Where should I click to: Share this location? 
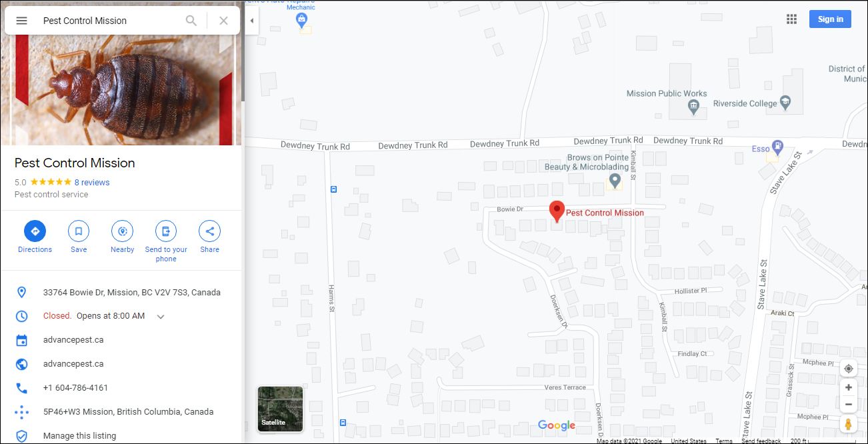tap(209, 231)
